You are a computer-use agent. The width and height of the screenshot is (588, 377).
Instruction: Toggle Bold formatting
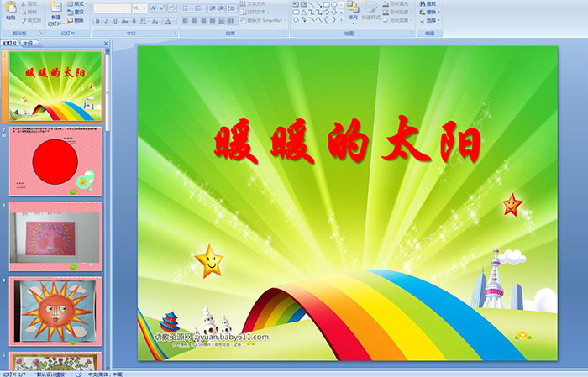pyautogui.click(x=97, y=21)
